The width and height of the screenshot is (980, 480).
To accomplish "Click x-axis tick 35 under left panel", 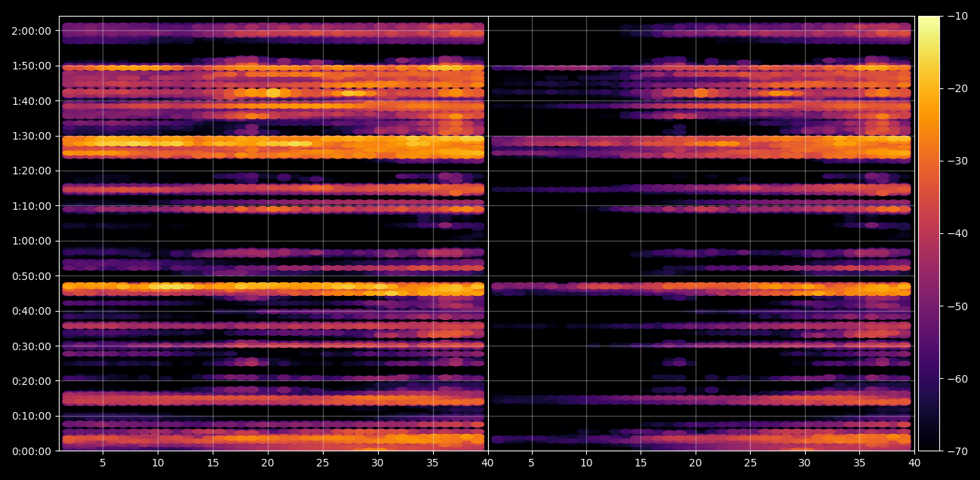I will pyautogui.click(x=433, y=463).
